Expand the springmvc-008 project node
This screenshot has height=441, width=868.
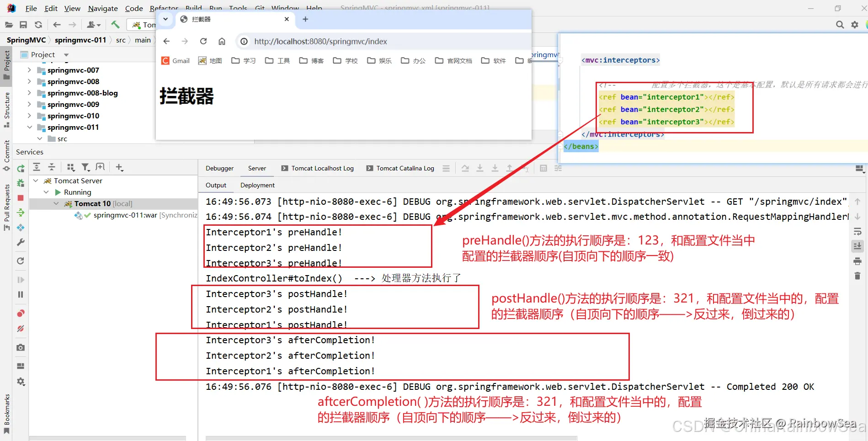tap(29, 81)
